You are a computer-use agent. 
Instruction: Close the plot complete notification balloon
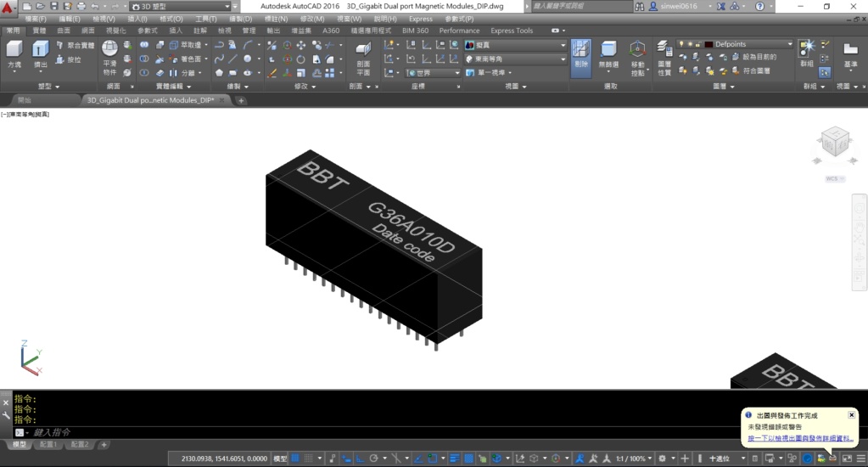[851, 415]
